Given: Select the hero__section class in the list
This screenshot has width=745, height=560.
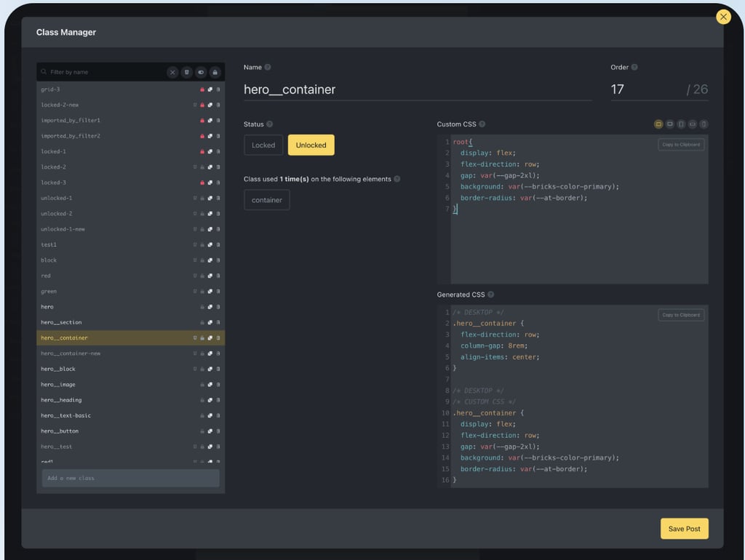Looking at the screenshot, I should pyautogui.click(x=131, y=322).
